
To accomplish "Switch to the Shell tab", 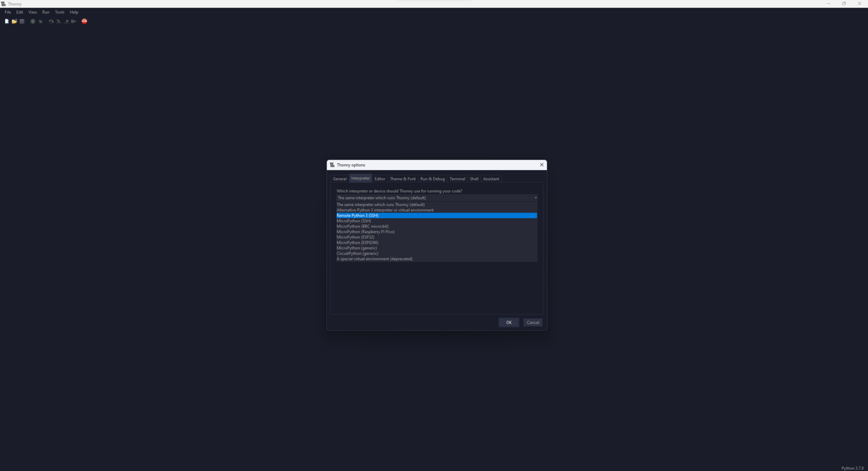I will pyautogui.click(x=474, y=179).
